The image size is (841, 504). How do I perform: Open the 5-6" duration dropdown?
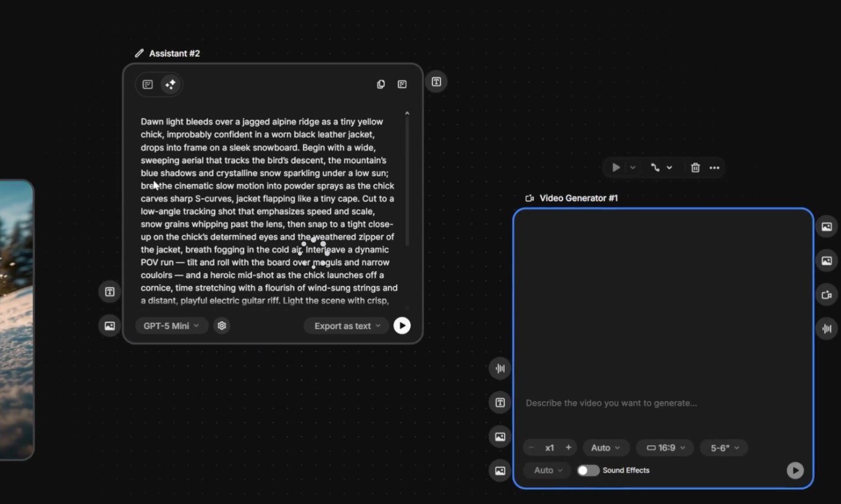pos(724,448)
